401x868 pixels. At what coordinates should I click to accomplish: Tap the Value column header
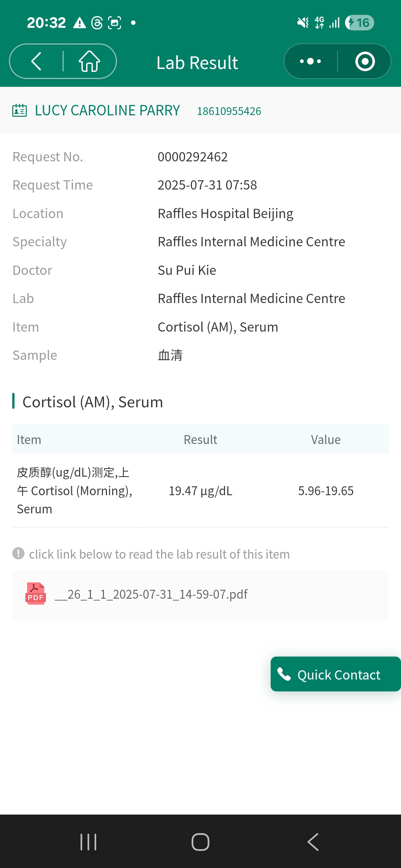(x=326, y=440)
